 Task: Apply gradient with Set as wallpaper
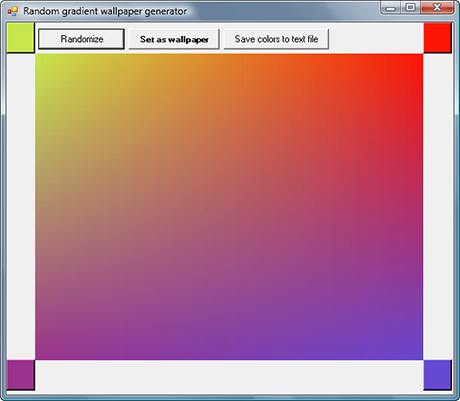tap(174, 39)
